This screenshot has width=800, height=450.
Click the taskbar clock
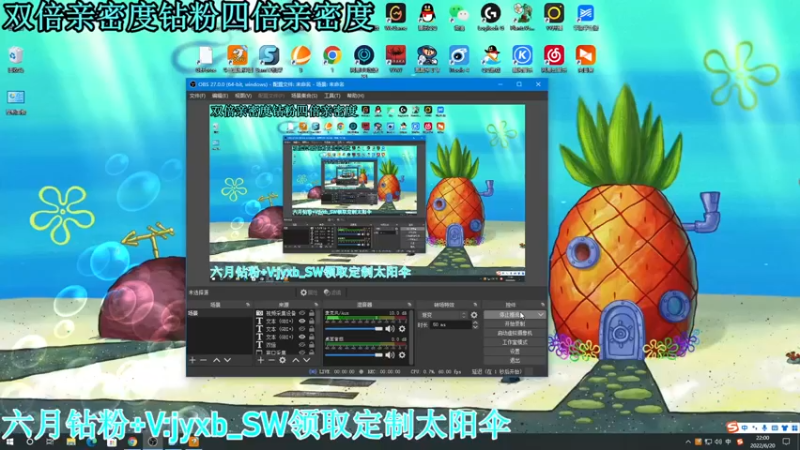click(x=762, y=442)
